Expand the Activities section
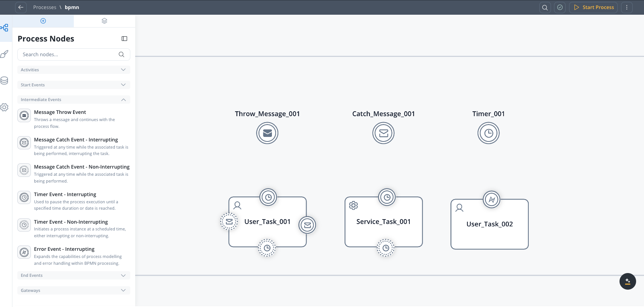Screen dimensions: 644x307 74,70
